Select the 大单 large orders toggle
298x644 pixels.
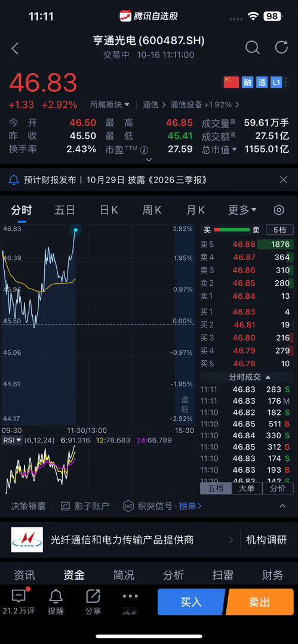click(246, 488)
